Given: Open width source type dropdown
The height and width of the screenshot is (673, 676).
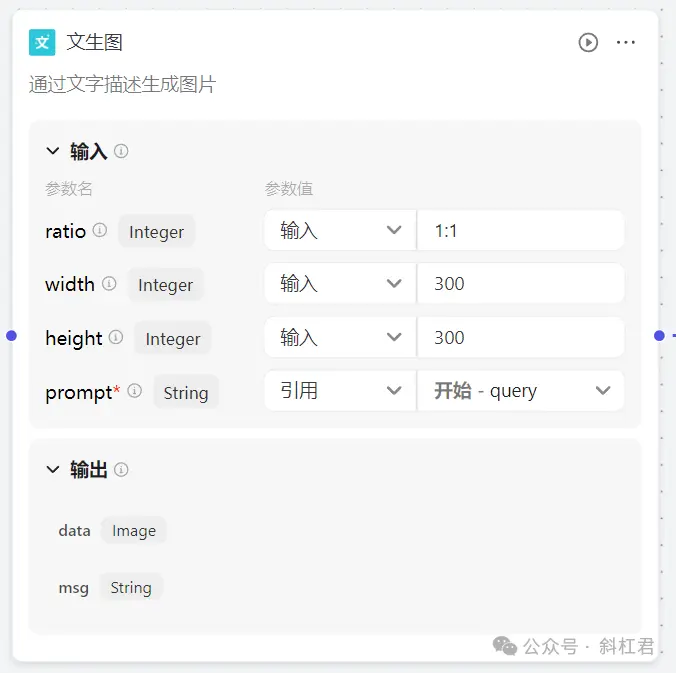Looking at the screenshot, I should point(340,284).
